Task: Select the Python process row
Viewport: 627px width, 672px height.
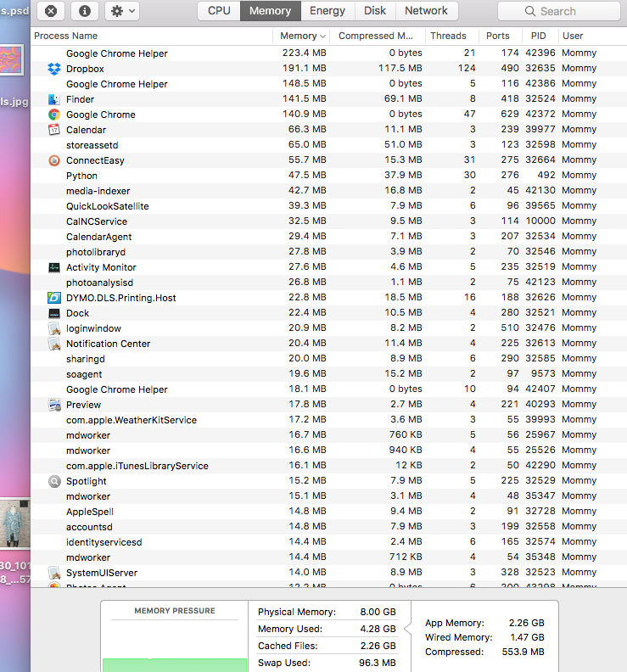Action: click(x=328, y=176)
